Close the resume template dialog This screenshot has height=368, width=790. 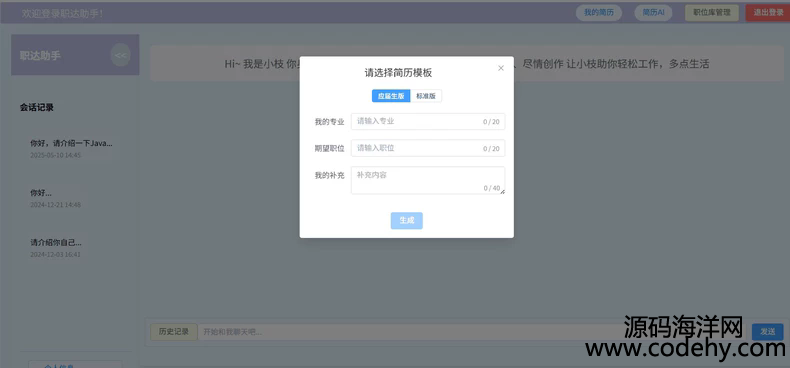tap(501, 68)
